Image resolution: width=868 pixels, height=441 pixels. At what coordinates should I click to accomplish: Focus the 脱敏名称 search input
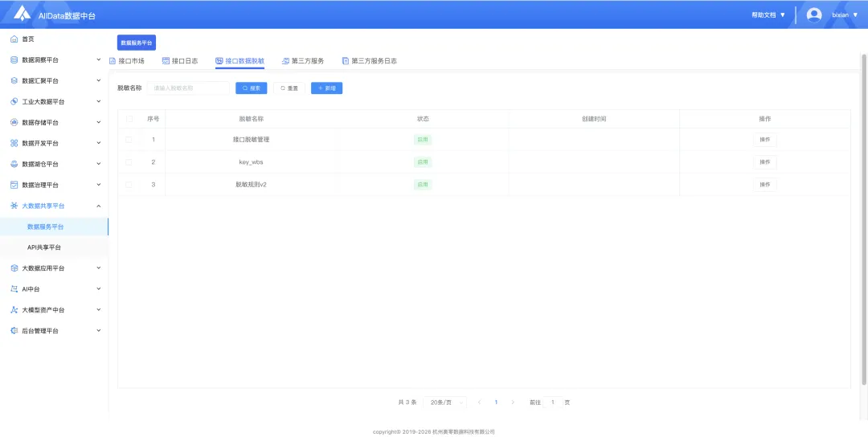point(188,88)
